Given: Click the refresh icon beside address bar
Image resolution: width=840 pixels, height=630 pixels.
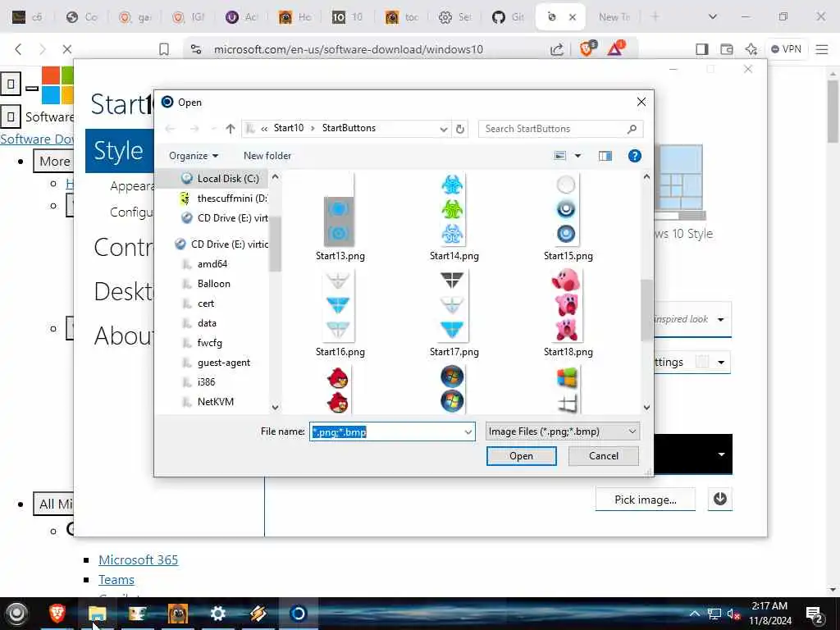Looking at the screenshot, I should pos(459,129).
